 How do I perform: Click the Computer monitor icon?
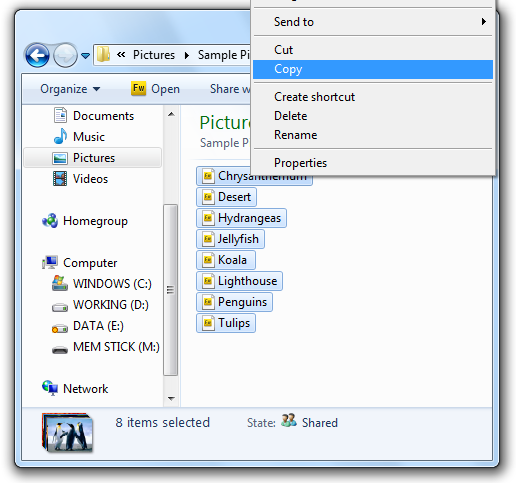50,263
